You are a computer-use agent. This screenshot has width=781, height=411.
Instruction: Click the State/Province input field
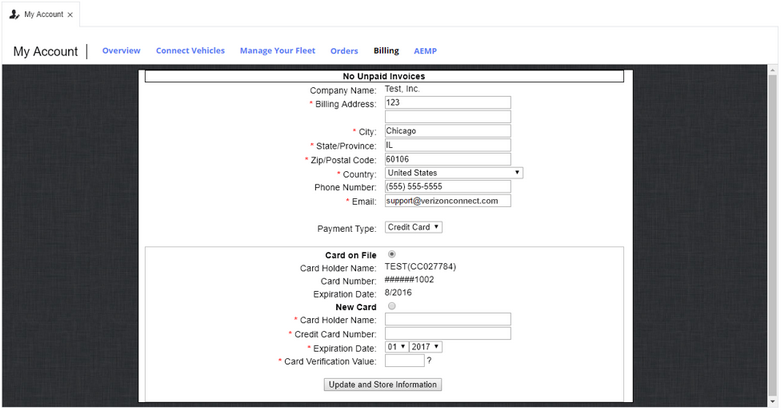(448, 145)
